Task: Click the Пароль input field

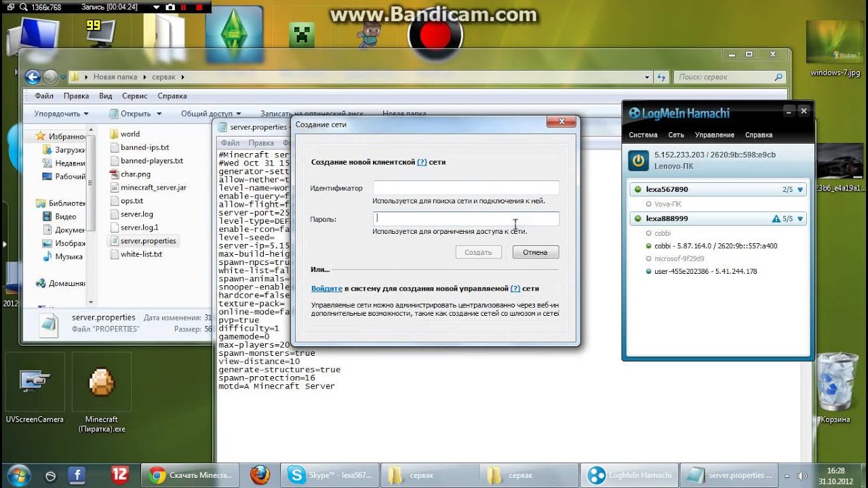Action: (466, 219)
